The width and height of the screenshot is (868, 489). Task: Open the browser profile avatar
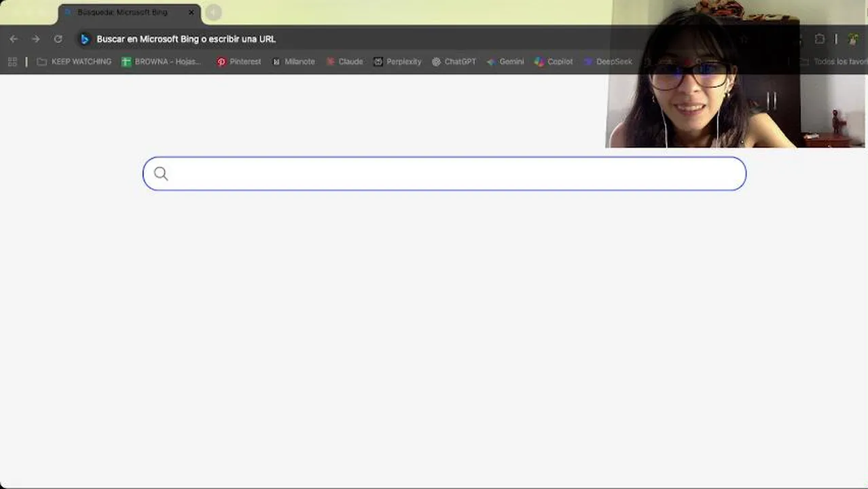click(853, 39)
